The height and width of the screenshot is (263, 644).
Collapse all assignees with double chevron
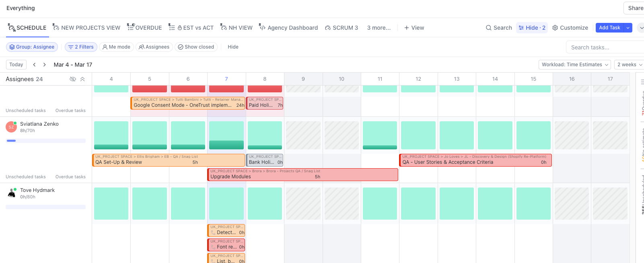tap(82, 79)
